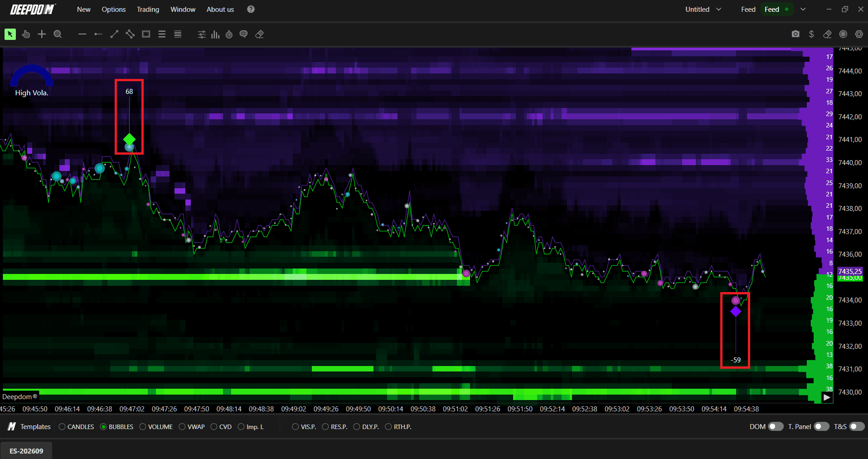The height and width of the screenshot is (459, 868).
Task: Click the green Feed status button
Action: (x=777, y=9)
